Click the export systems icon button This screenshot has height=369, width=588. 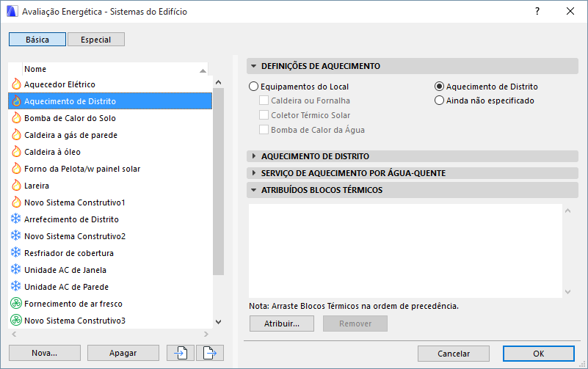pyautogui.click(x=210, y=353)
